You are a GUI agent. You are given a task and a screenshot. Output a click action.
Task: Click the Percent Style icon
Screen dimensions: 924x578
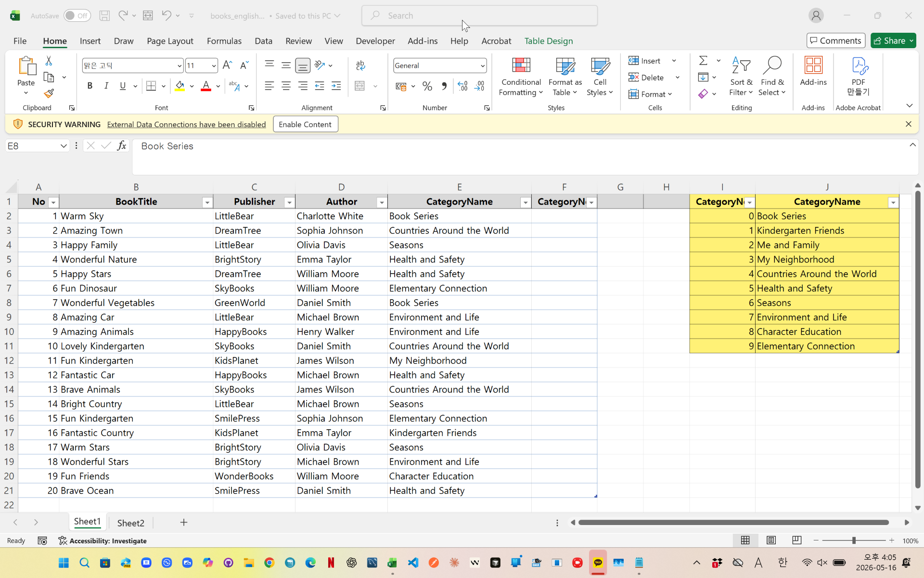[427, 86]
